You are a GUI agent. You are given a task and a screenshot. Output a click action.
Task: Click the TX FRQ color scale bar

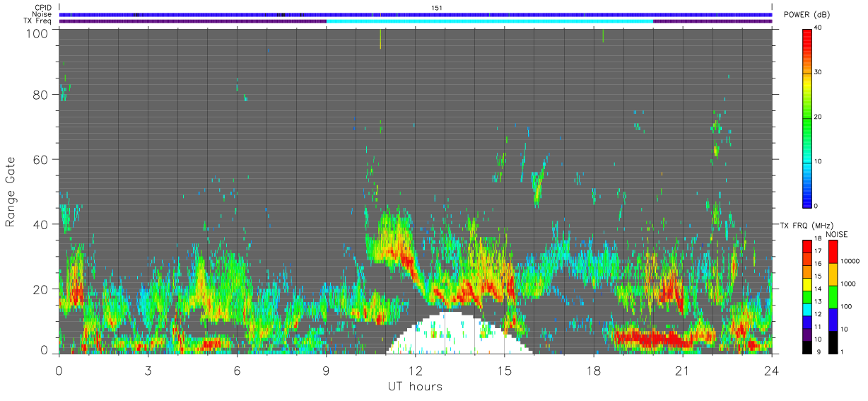(807, 297)
